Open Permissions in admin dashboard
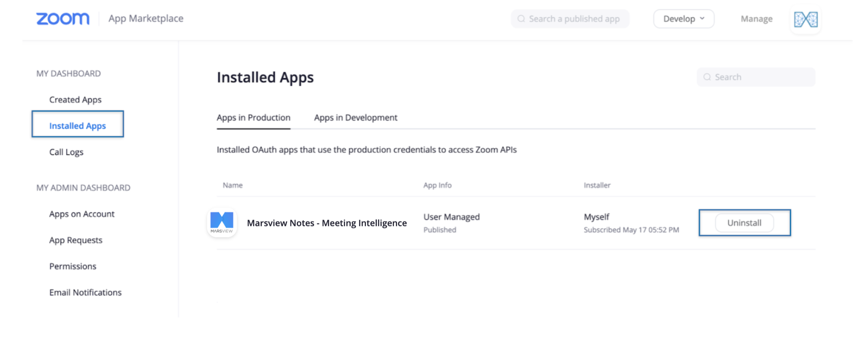This screenshot has height=339, width=868. click(72, 266)
